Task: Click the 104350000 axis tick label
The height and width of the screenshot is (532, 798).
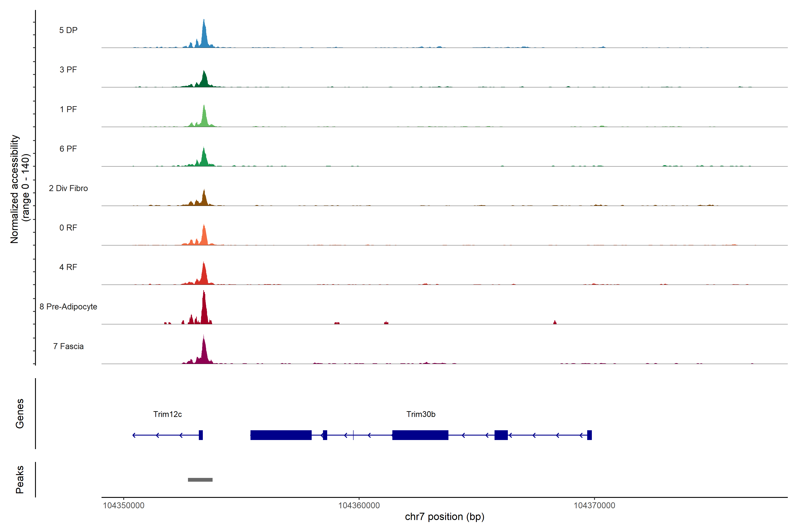Action: pos(123,506)
